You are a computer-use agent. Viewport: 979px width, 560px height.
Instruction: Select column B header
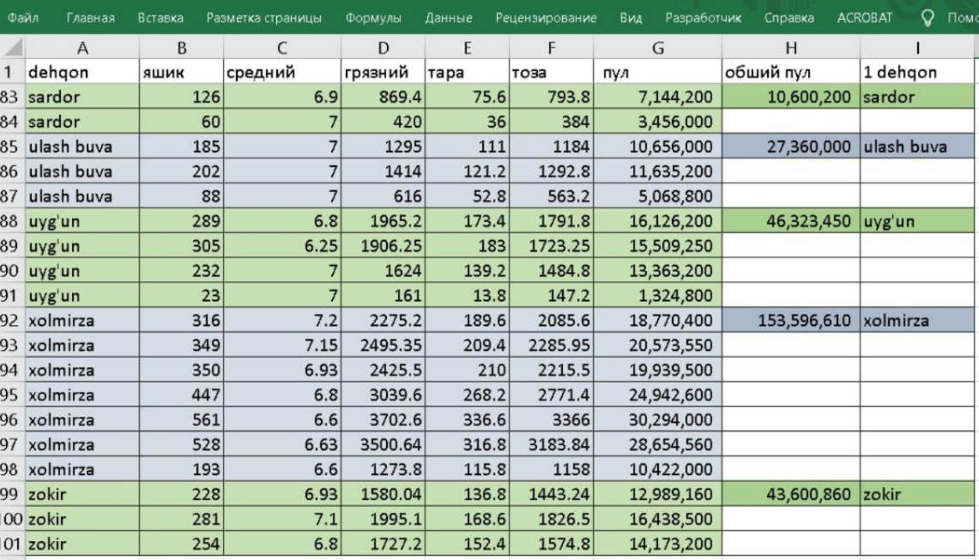tap(181, 47)
